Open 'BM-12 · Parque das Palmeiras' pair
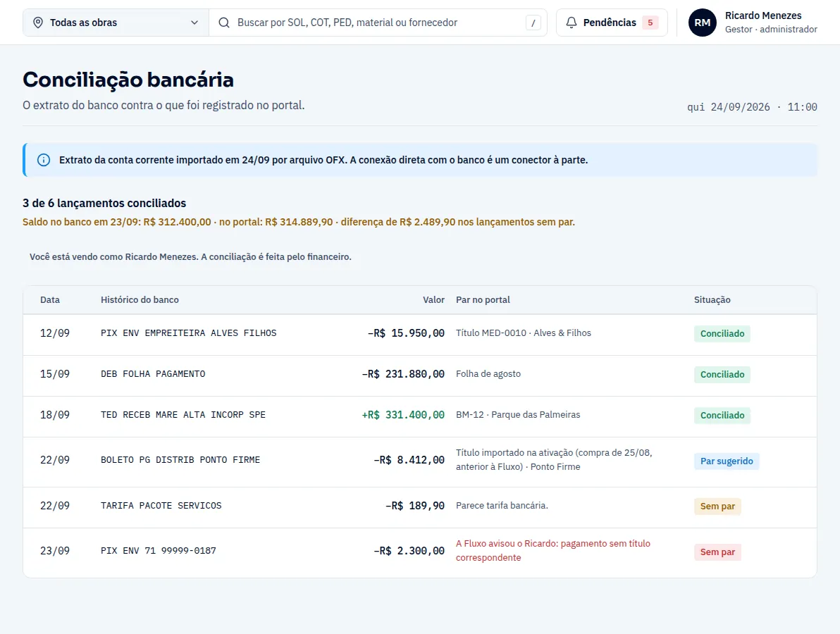The image size is (840, 634). coord(518,414)
